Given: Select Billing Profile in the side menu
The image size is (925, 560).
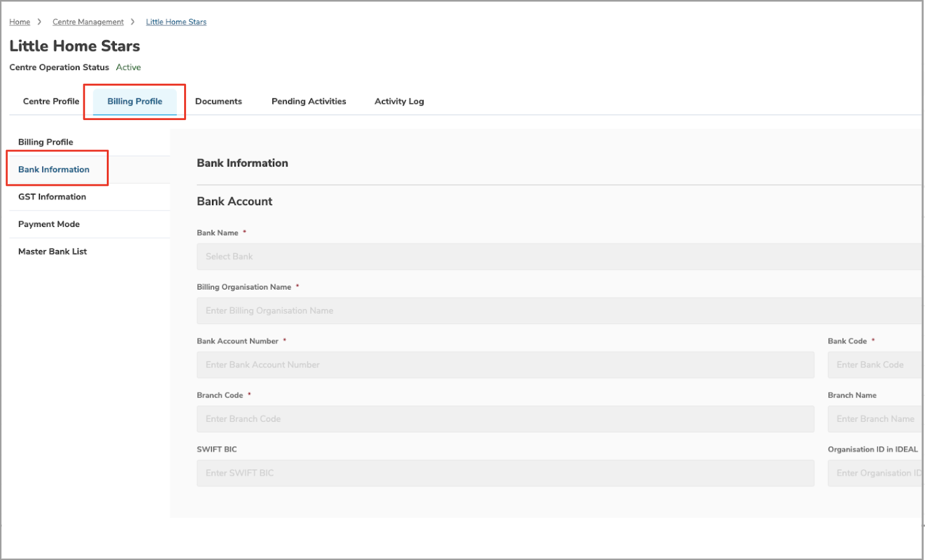Looking at the screenshot, I should 45,142.
